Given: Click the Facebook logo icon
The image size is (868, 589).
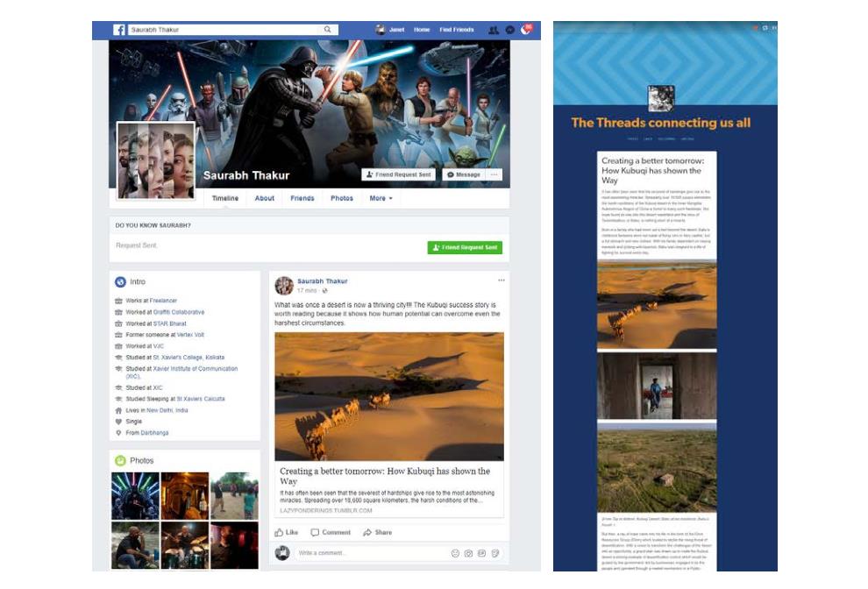Looking at the screenshot, I should click(x=119, y=29).
